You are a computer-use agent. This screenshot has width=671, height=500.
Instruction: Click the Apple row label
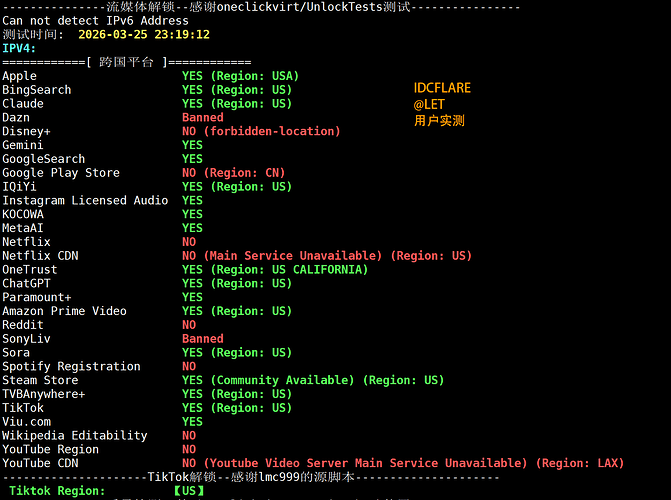tap(20, 76)
